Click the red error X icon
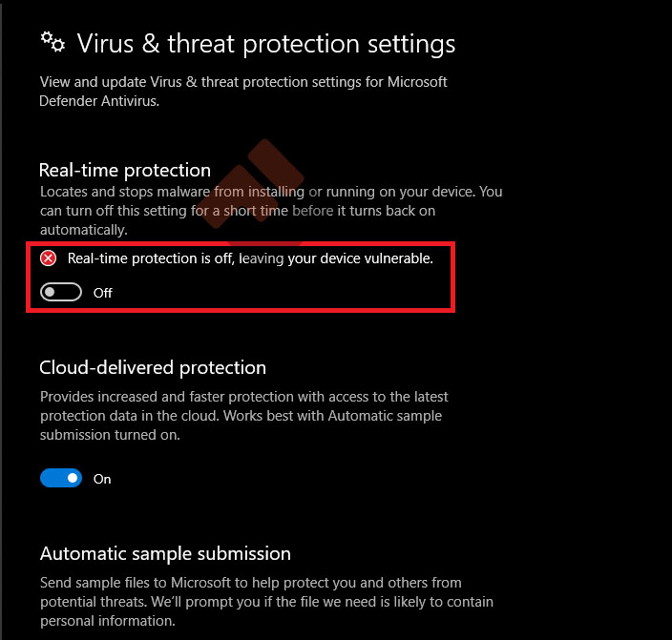This screenshot has height=640, width=672. pyautogui.click(x=49, y=258)
